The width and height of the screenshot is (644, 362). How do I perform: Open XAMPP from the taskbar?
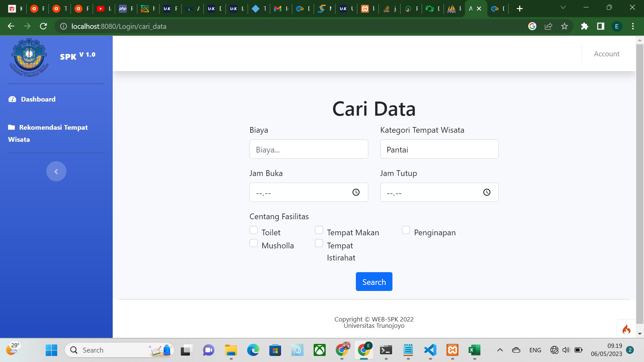coord(452,350)
